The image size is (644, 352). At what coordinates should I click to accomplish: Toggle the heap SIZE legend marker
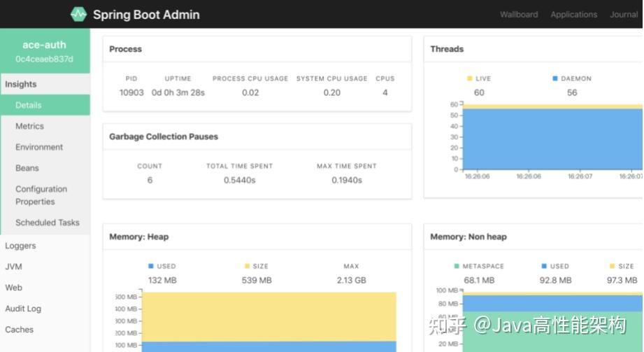(x=247, y=266)
